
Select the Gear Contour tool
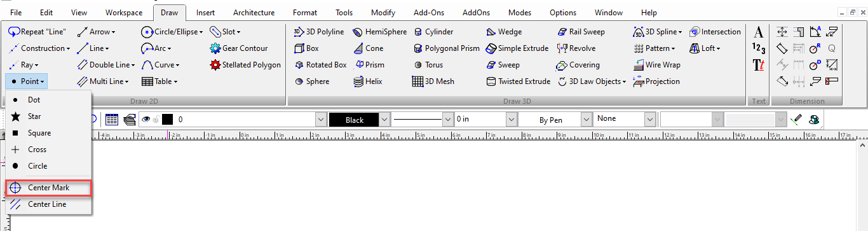[x=238, y=48]
